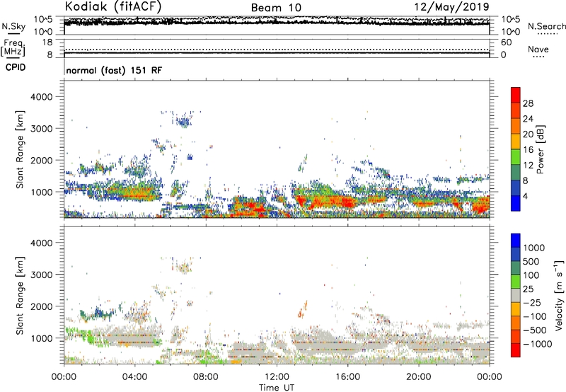
Task: Click the '-25' label on the Velocity colorbar
Action: 532,303
